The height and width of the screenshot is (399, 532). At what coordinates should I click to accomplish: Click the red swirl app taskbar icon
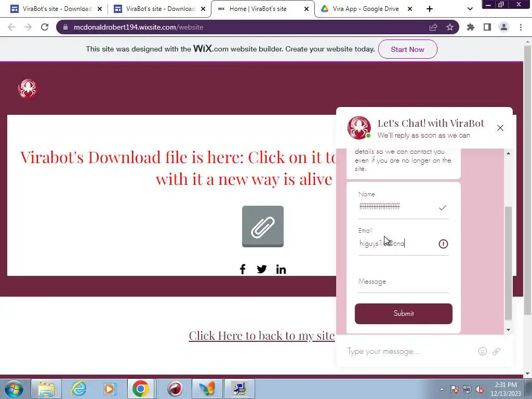[175, 389]
